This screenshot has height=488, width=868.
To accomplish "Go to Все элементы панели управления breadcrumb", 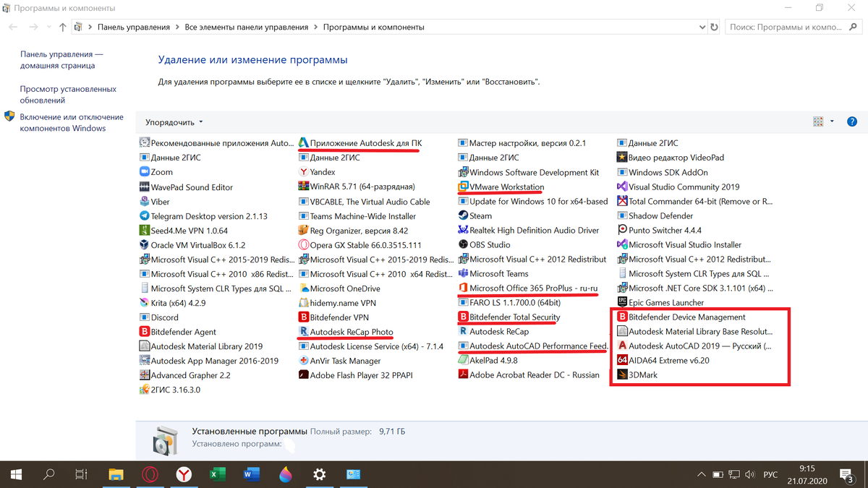I will click(247, 27).
